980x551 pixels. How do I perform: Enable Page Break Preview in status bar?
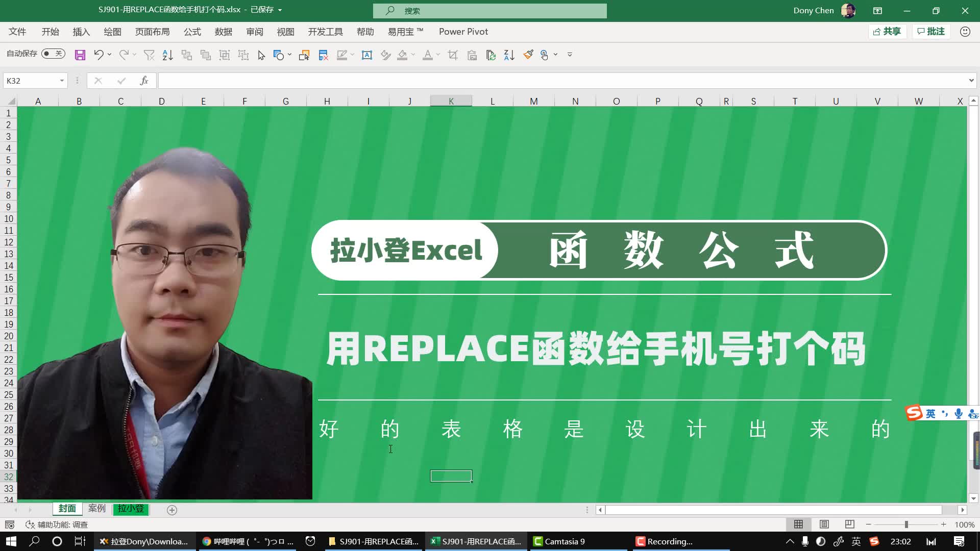(849, 524)
